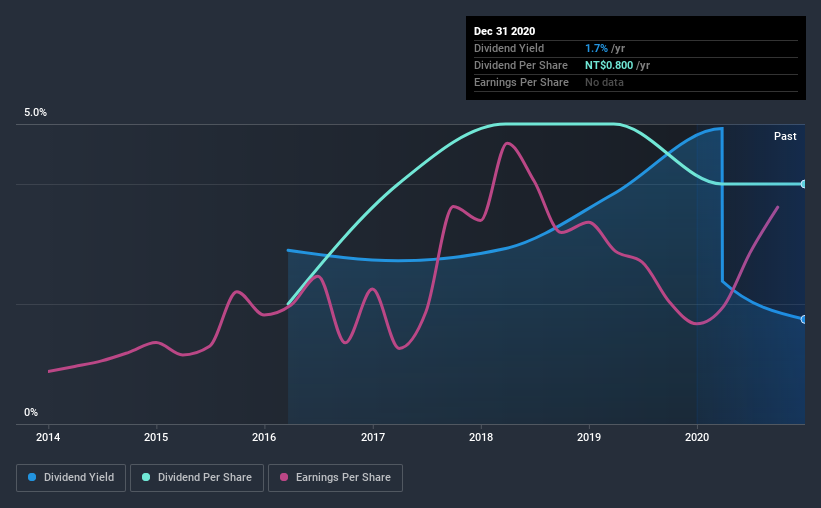Toggle the Dividend Per Share legend button
Image resolution: width=821 pixels, height=508 pixels.
[197, 478]
